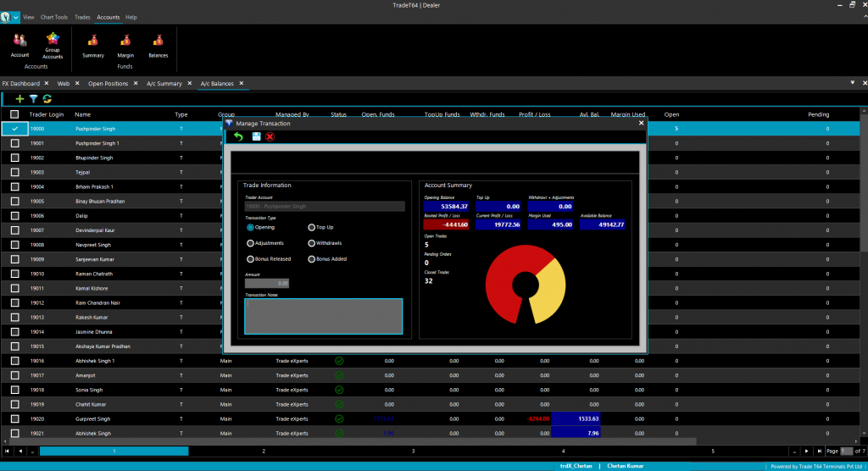Expand the application logo dropdown arrow

(x=16, y=17)
